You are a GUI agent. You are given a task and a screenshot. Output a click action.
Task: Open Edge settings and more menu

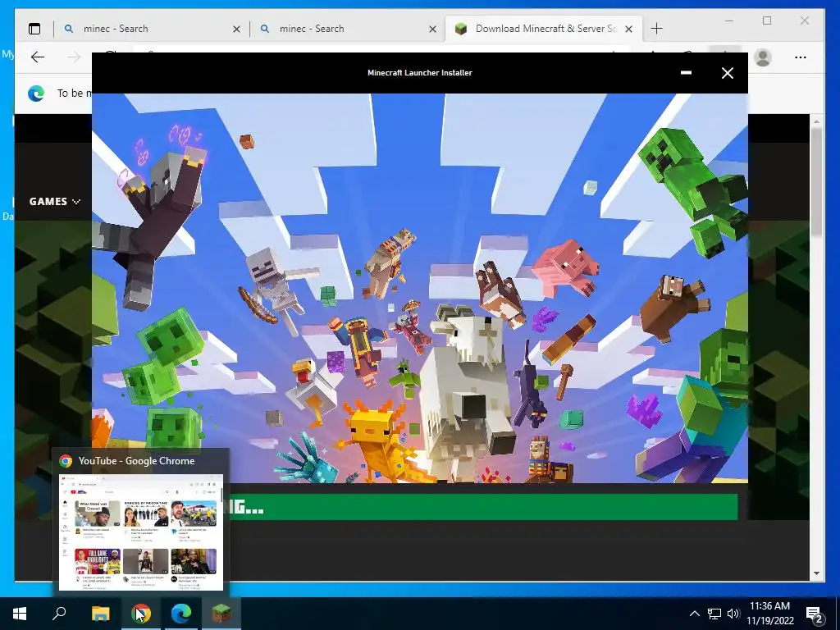[801, 57]
